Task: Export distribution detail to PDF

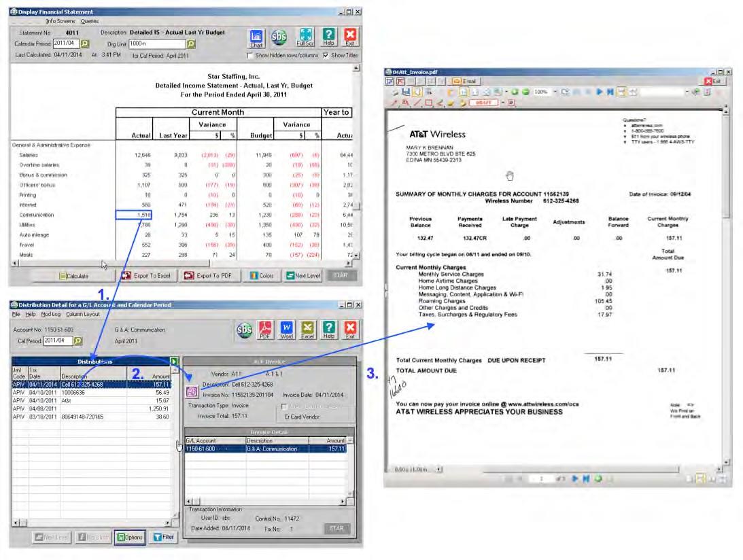Action: 265,330
